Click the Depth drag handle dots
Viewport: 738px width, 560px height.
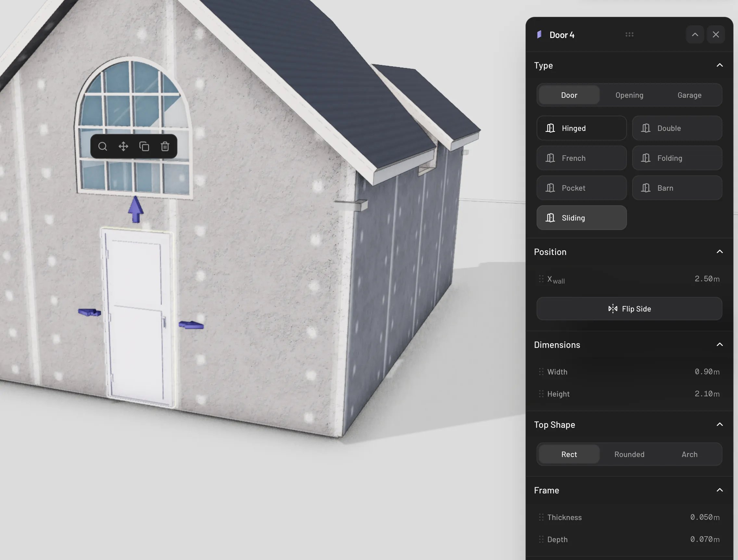(541, 539)
